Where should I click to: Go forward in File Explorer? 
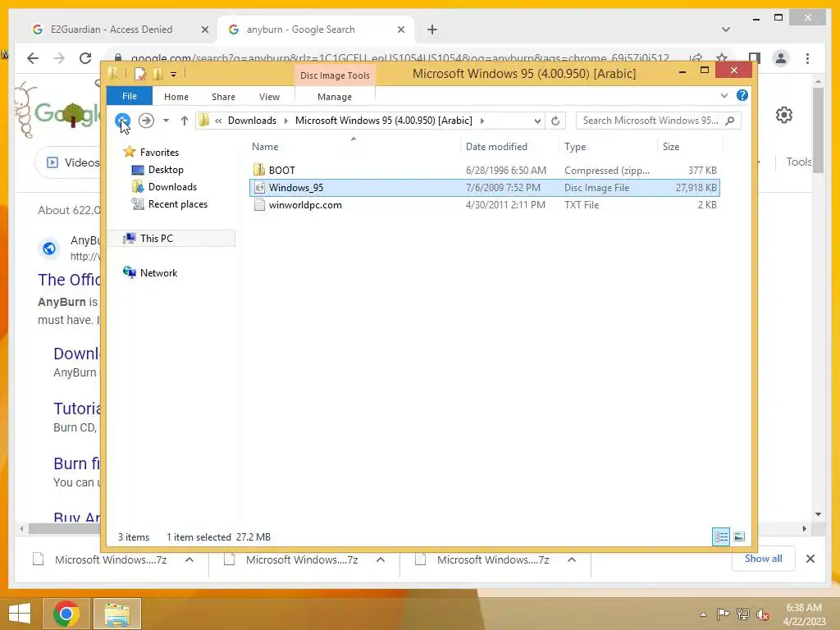(146, 121)
